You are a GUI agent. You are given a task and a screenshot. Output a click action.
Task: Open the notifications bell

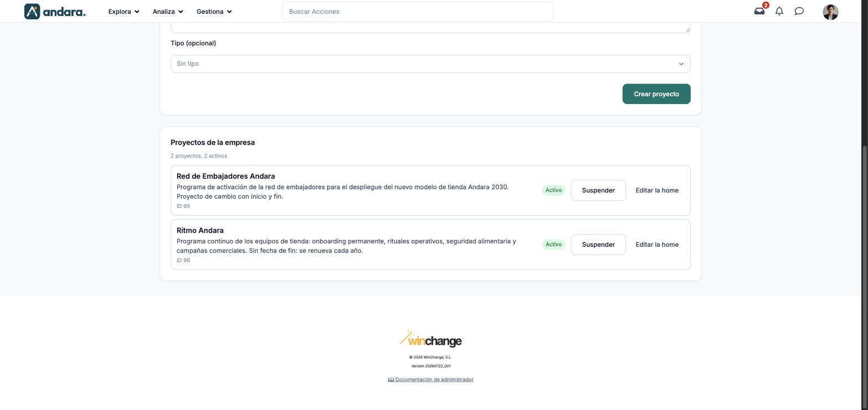point(779,11)
